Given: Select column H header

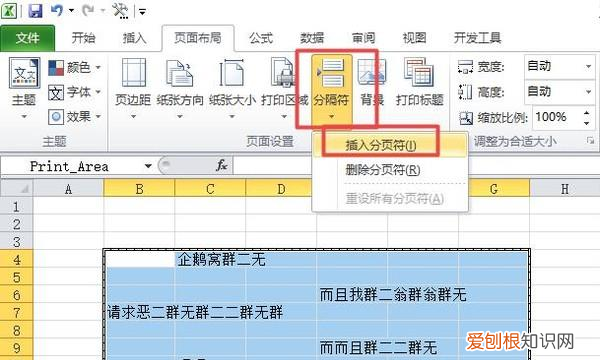Looking at the screenshot, I should click(565, 189).
